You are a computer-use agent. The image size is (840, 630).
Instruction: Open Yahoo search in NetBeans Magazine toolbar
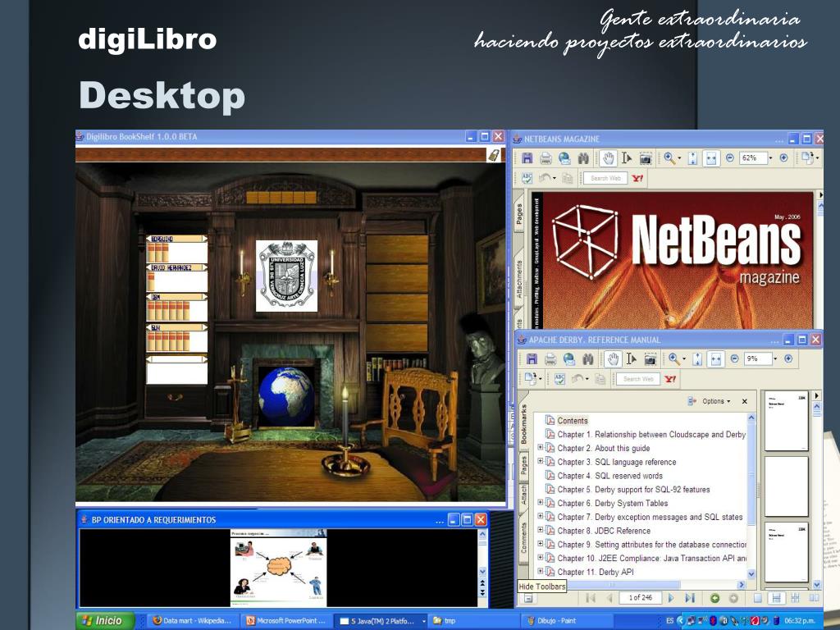pos(637,178)
